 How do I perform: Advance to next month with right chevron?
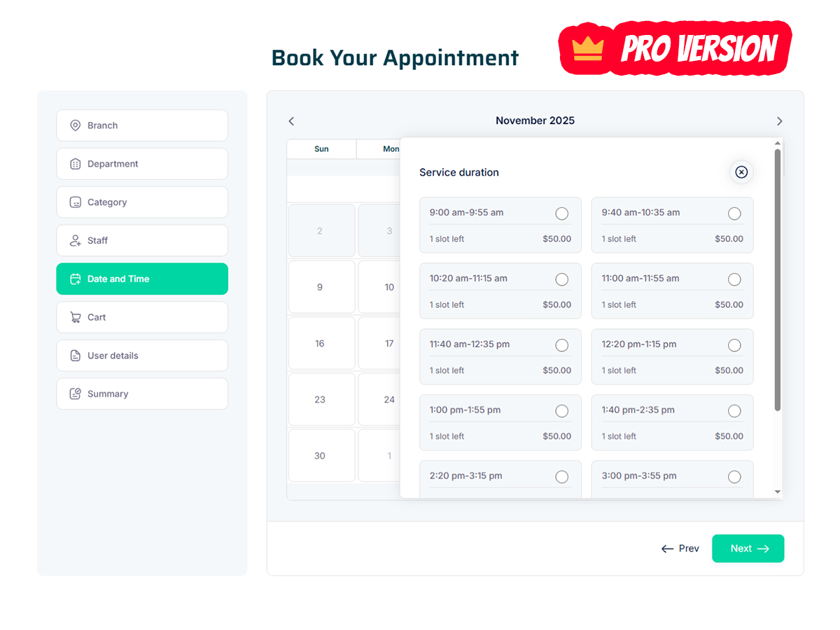[x=779, y=121]
